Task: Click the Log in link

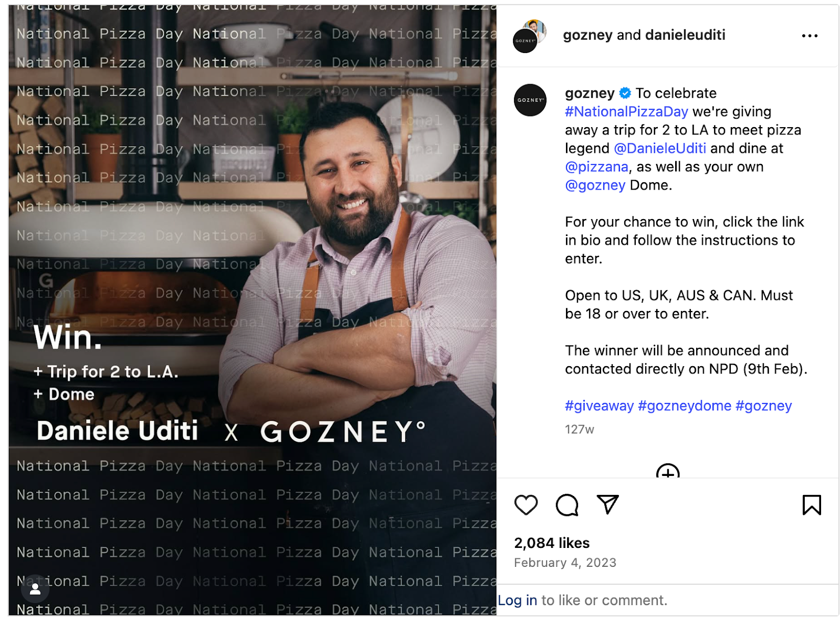Action: click(x=517, y=600)
